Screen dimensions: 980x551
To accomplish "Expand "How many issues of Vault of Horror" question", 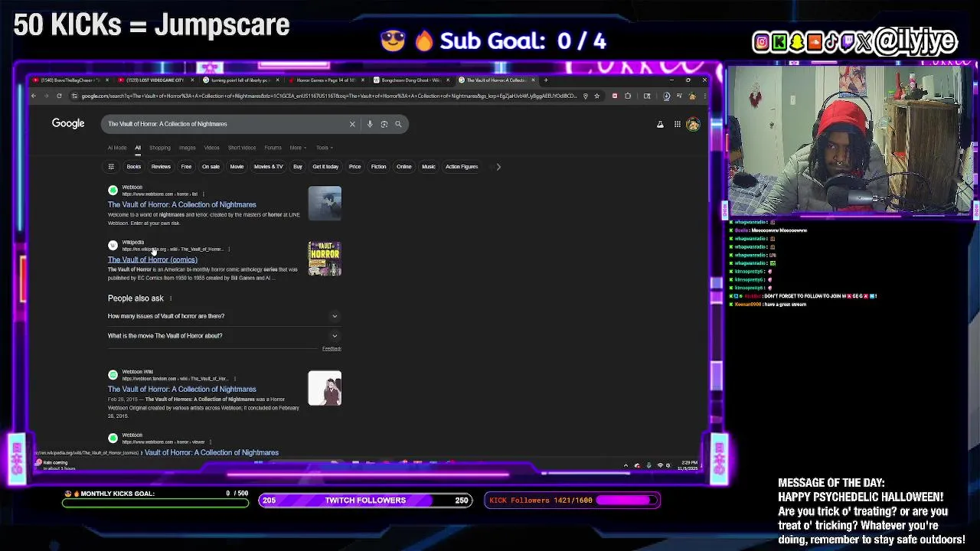I will tap(224, 316).
